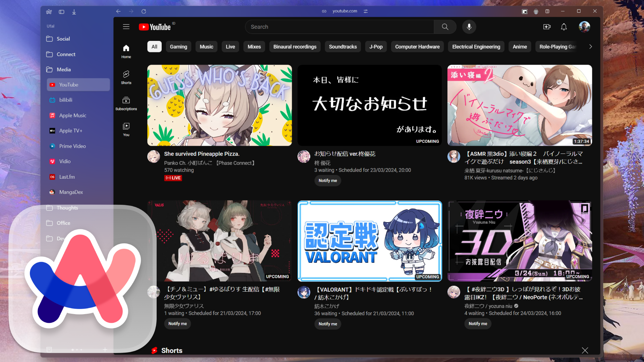This screenshot has width=644, height=362.
Task: Click the search magnifier button
Action: pos(445,27)
